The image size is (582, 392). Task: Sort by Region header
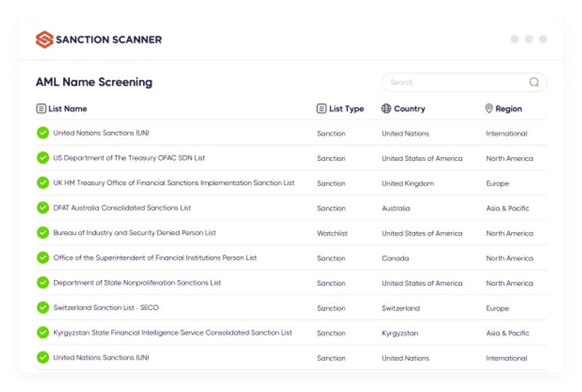pos(509,109)
